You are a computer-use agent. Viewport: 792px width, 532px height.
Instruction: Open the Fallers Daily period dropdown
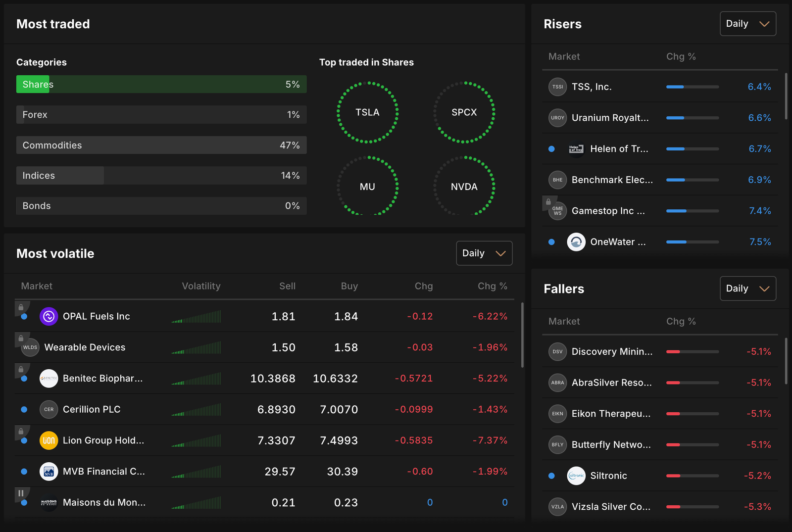click(x=747, y=289)
